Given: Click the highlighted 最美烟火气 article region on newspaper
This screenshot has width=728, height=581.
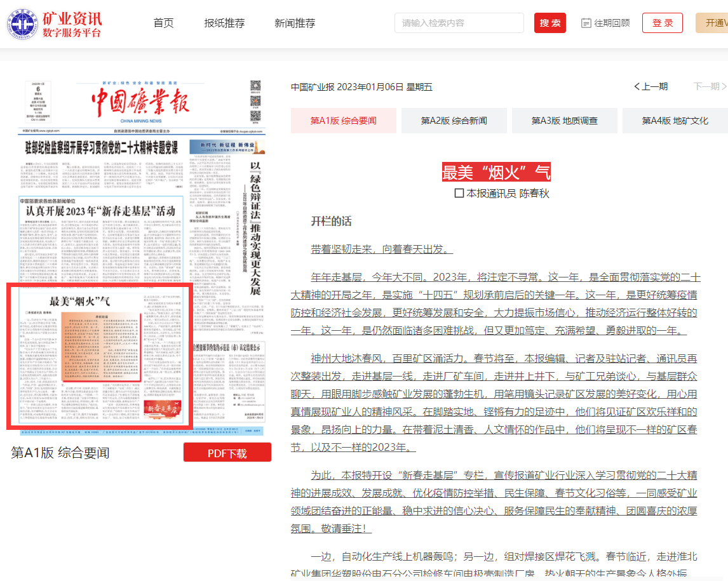Looking at the screenshot, I should (99, 356).
